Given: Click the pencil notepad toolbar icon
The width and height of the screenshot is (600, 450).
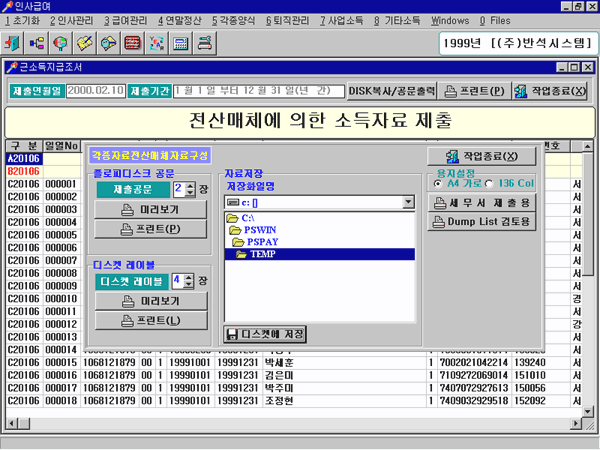Looking at the screenshot, I should pos(86,44).
